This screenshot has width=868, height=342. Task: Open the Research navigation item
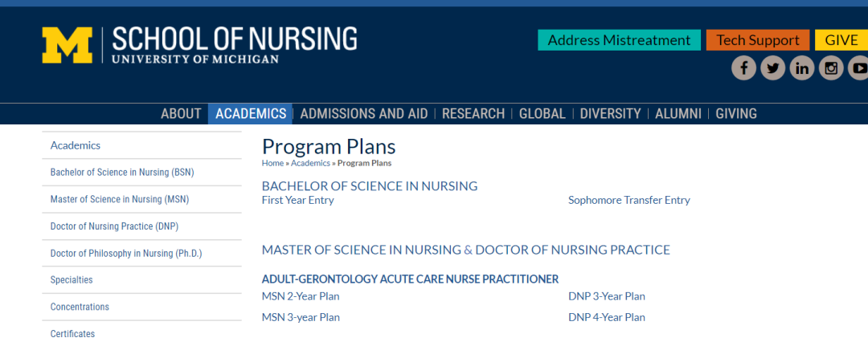coord(473,114)
